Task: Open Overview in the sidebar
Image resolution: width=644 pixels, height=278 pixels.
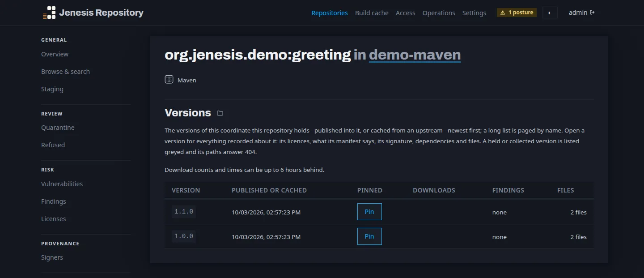Action: [x=55, y=54]
